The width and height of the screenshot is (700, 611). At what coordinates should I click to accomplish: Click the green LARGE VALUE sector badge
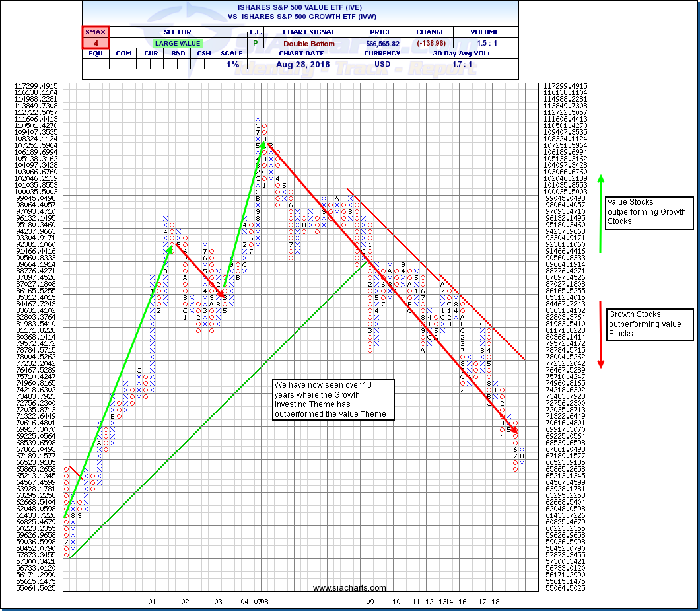(176, 44)
